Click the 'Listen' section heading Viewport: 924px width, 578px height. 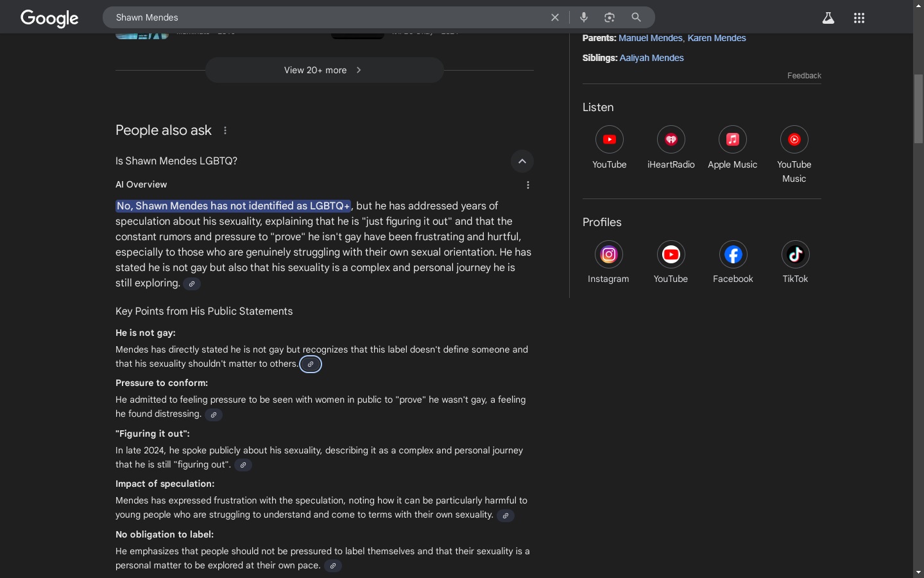598,107
